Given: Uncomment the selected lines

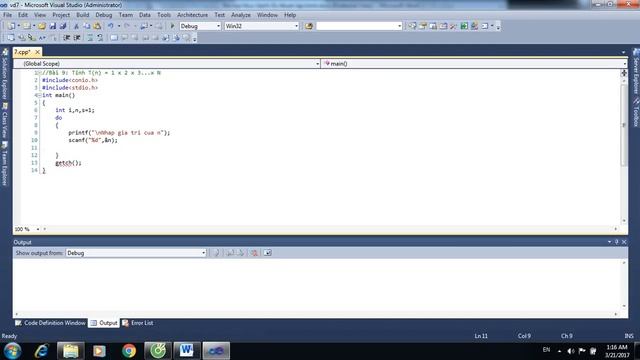Looking at the screenshot, I should coord(100,38).
